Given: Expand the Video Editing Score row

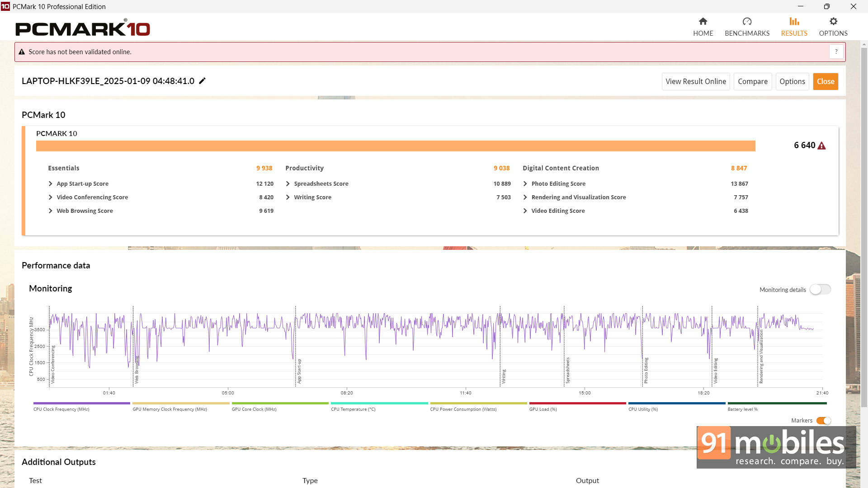Looking at the screenshot, I should [525, 211].
